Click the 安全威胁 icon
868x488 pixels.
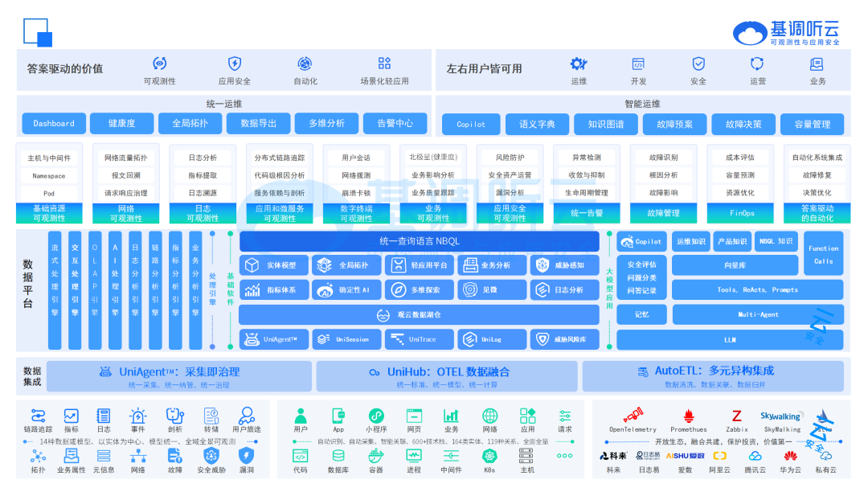pos(211,456)
